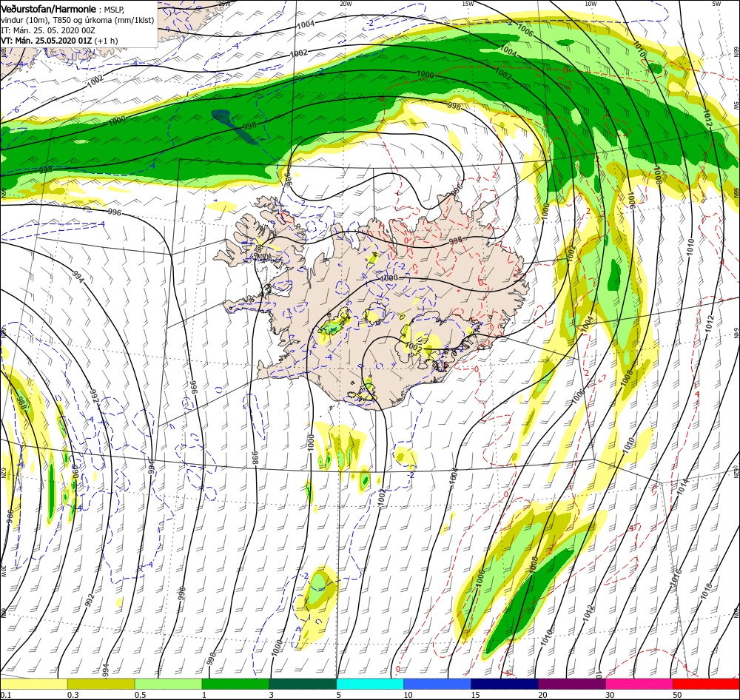The image size is (740, 700).
Task: Click the '10W' longitude label
Action: click(x=591, y=4)
